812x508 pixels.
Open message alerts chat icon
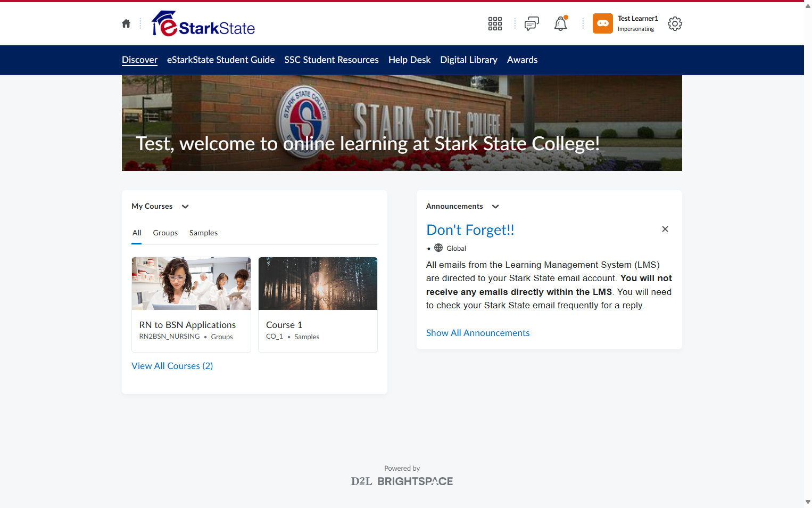click(532, 23)
